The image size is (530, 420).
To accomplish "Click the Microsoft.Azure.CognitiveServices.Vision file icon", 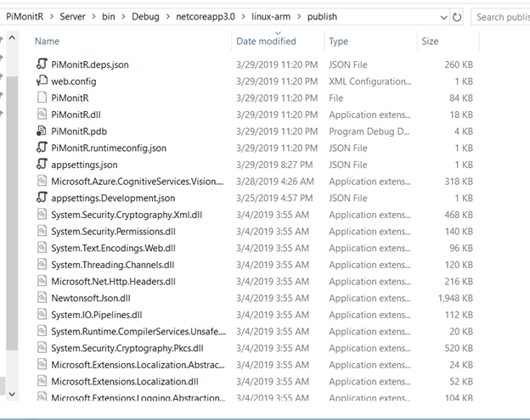I will point(42,181).
